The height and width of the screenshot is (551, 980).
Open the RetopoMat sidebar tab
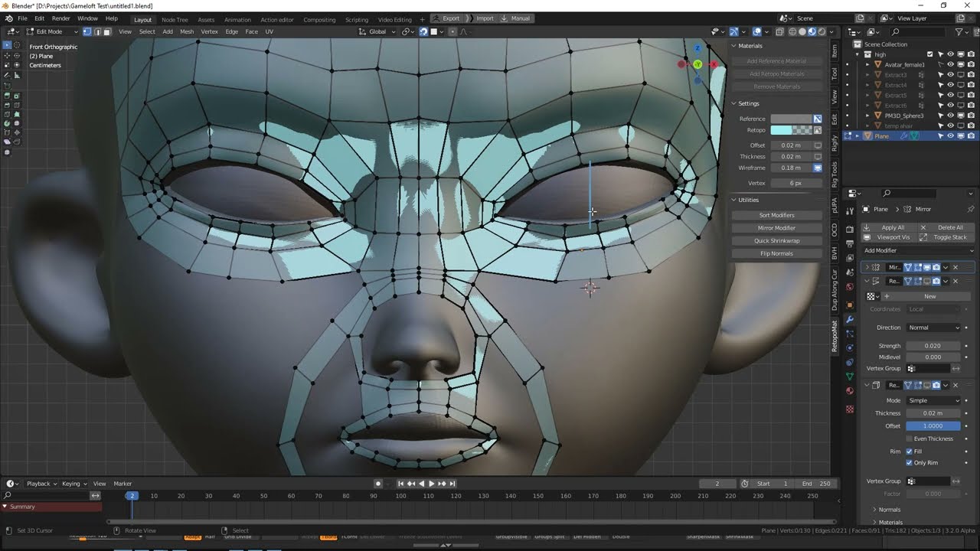point(835,337)
